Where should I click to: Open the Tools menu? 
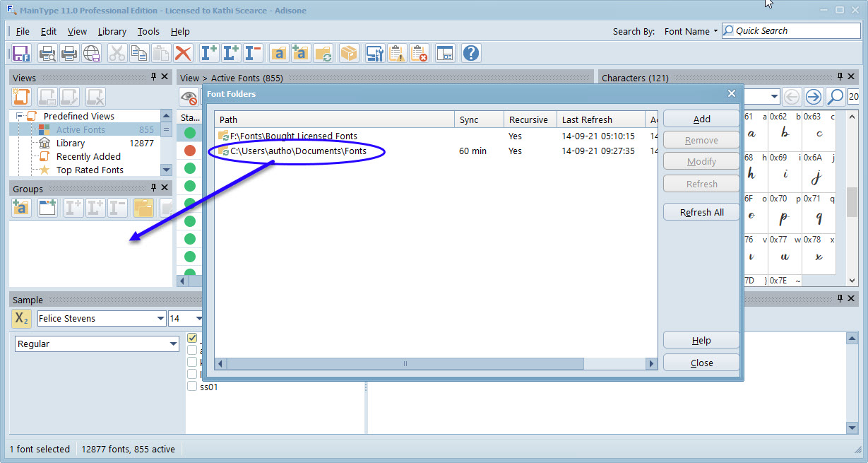pyautogui.click(x=148, y=31)
